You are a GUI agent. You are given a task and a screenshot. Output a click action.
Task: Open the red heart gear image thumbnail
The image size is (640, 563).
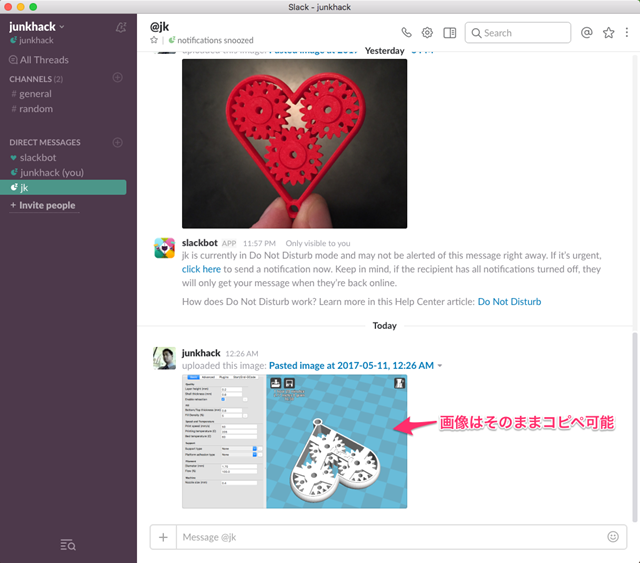(x=294, y=144)
